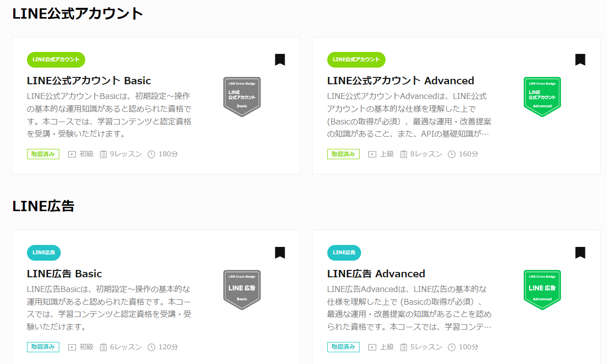Open the LINE広告 Basic course title
The image size is (607, 364).
click(64, 273)
